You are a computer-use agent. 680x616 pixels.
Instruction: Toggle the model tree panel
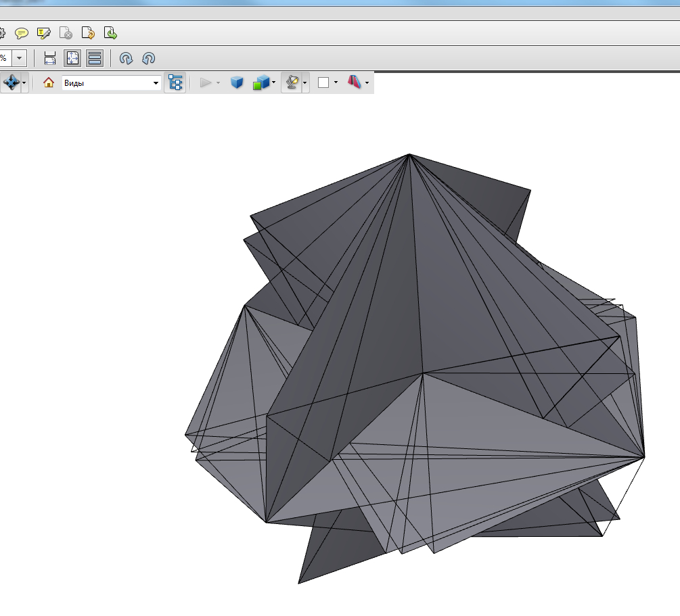tap(176, 82)
